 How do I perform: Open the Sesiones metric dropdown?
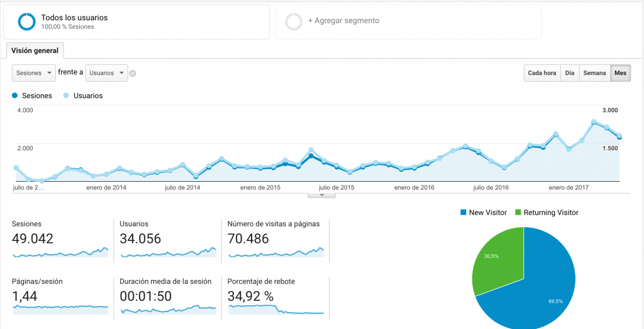point(34,73)
